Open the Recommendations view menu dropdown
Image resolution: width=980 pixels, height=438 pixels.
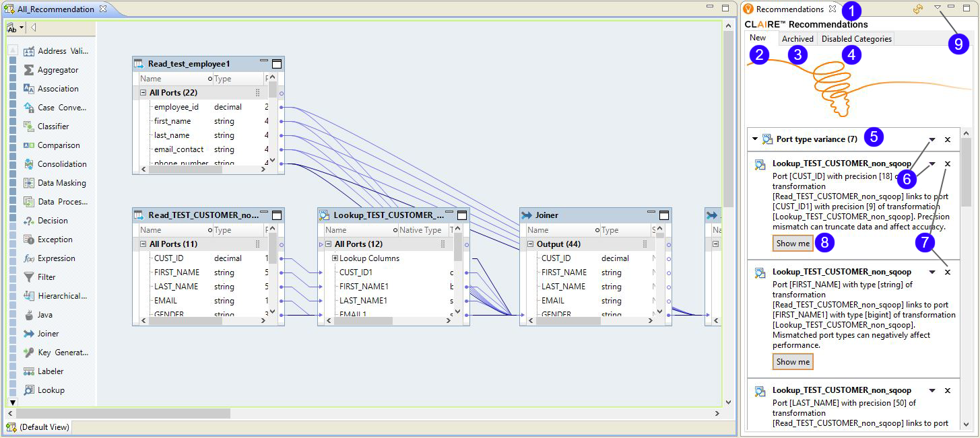tap(937, 8)
